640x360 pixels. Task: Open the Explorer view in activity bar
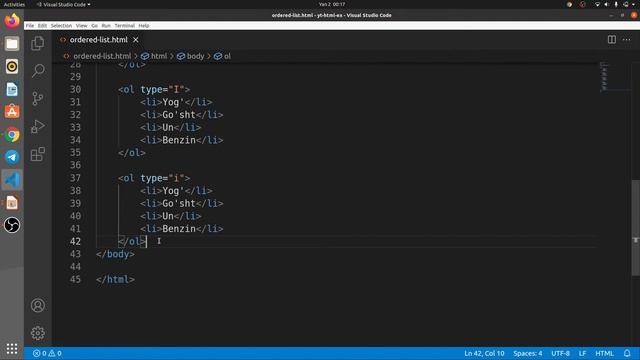pyautogui.click(x=38, y=43)
